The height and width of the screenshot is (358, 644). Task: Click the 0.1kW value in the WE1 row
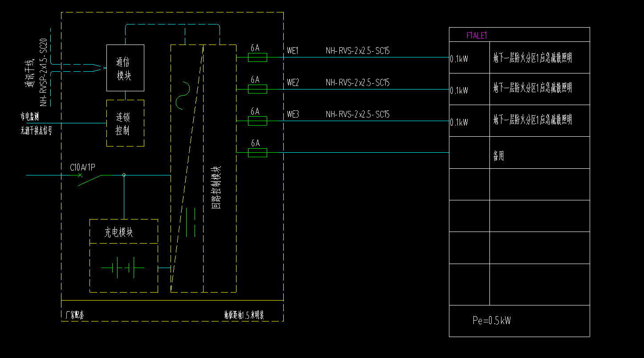tap(459, 58)
